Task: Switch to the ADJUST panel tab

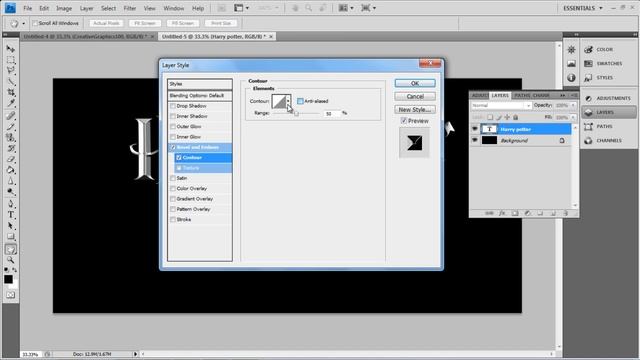Action: pos(480,95)
